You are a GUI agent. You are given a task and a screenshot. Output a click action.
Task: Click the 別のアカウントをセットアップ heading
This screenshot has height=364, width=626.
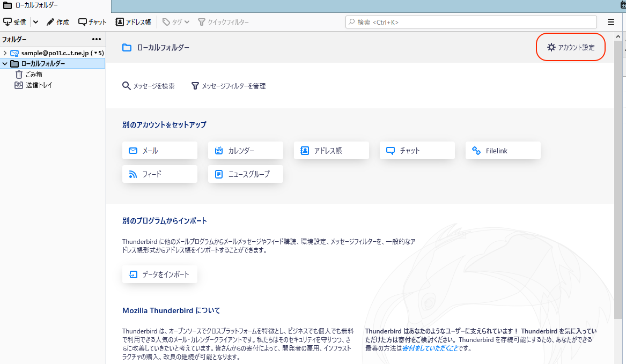165,125
